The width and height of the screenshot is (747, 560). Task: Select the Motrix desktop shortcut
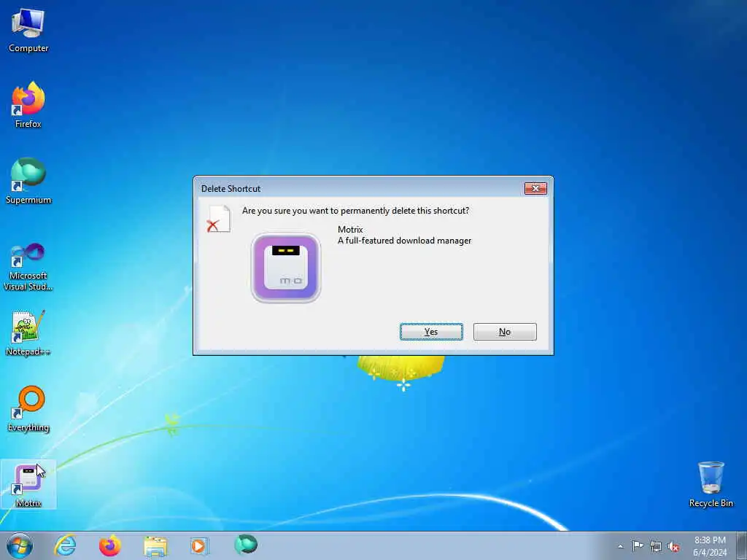coord(28,485)
